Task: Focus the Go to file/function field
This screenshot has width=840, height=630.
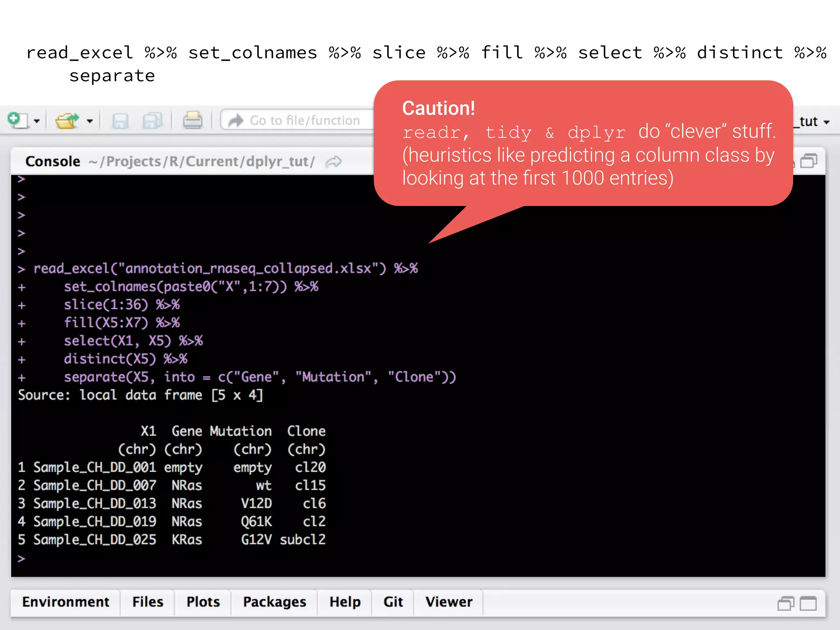Action: click(x=298, y=121)
